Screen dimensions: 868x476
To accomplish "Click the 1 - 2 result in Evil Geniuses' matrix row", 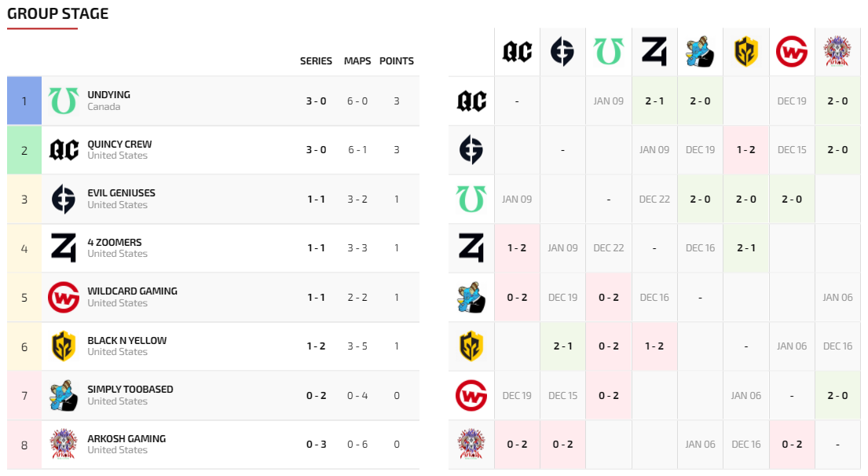I will coord(745,149).
